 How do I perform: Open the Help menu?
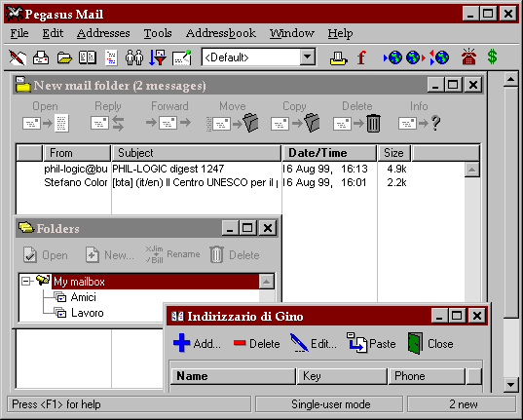click(340, 33)
